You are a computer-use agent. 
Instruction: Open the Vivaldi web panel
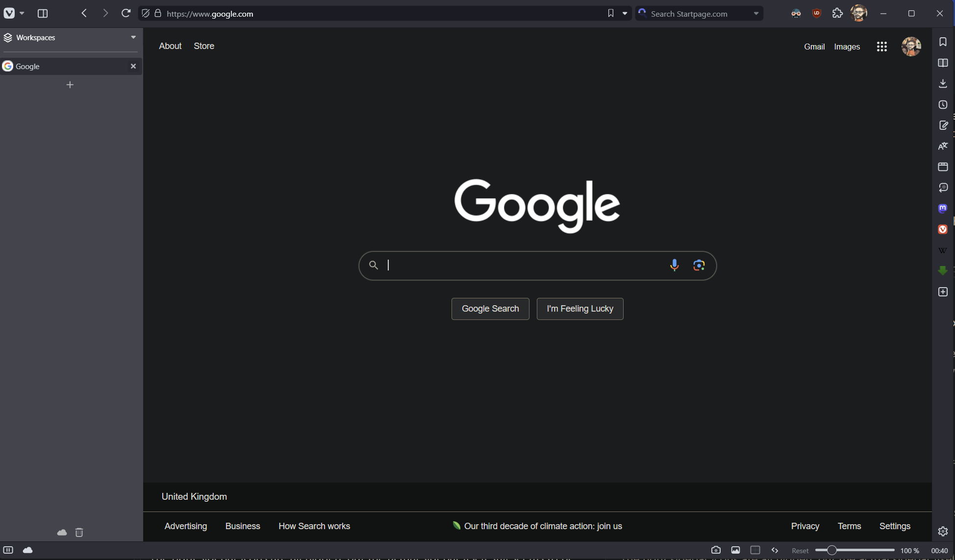[943, 229]
